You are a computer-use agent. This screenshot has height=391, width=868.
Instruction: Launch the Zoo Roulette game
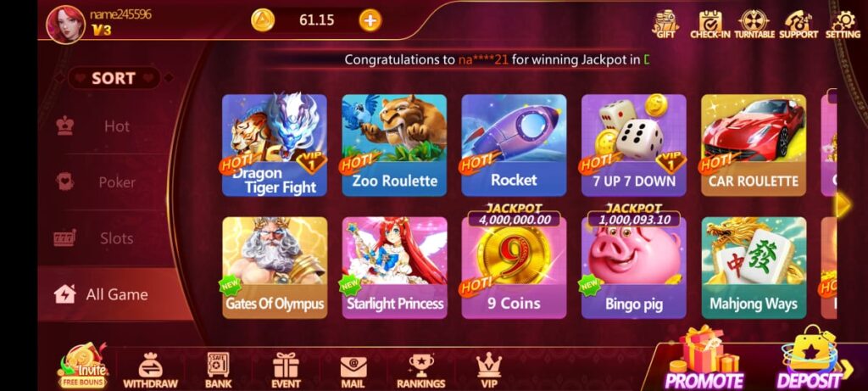point(394,145)
